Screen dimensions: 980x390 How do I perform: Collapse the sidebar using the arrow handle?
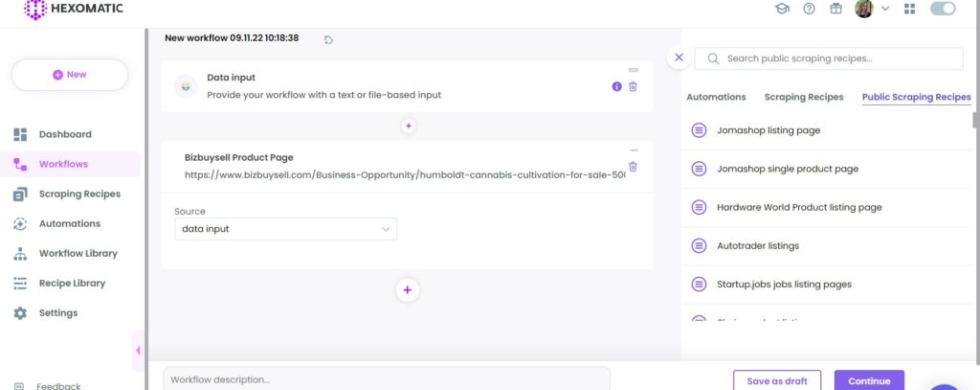(x=138, y=351)
